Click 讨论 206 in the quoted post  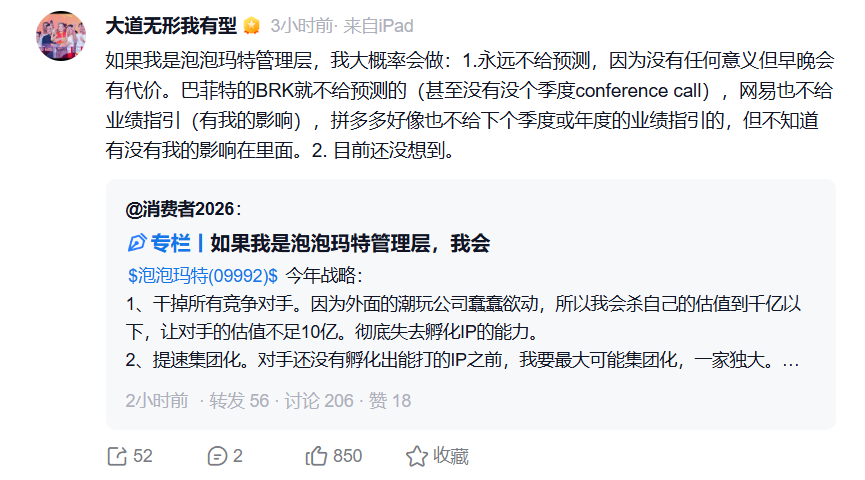(x=320, y=400)
